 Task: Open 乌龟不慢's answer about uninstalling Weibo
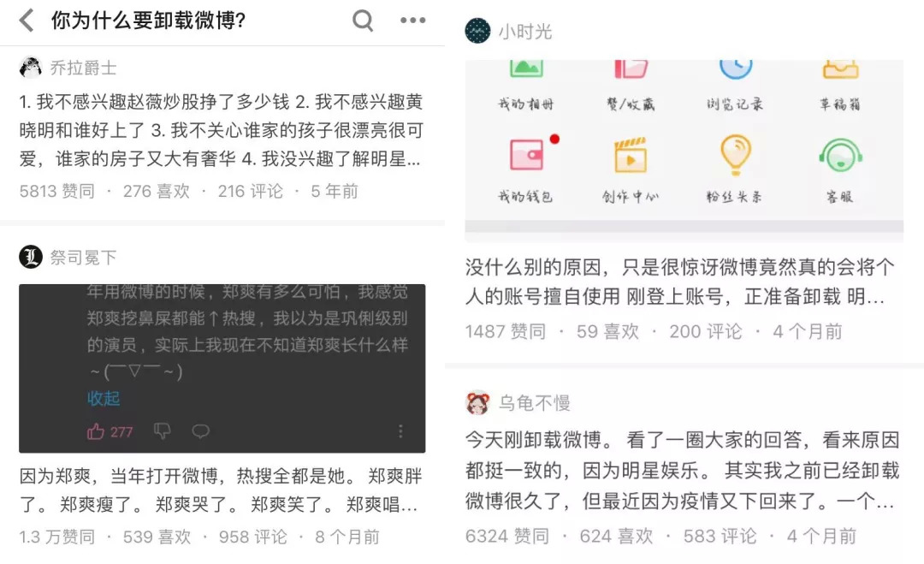[x=683, y=471]
